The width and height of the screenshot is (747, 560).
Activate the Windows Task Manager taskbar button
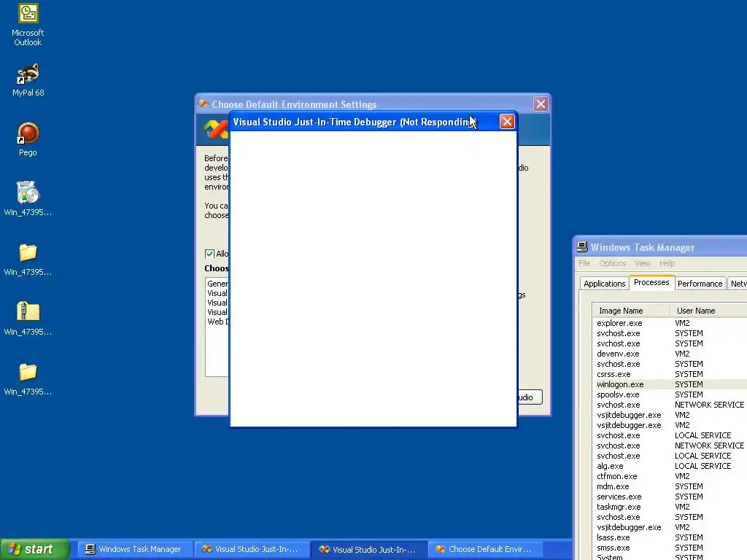click(135, 549)
